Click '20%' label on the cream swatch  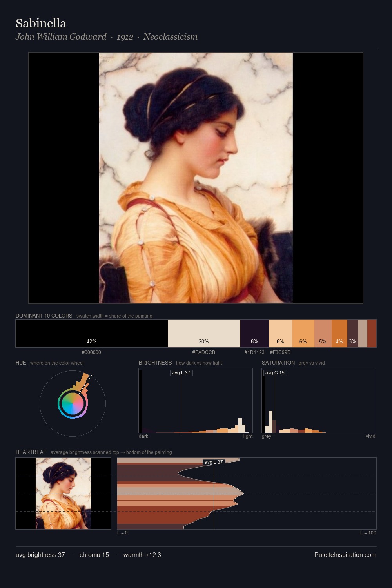click(x=203, y=341)
